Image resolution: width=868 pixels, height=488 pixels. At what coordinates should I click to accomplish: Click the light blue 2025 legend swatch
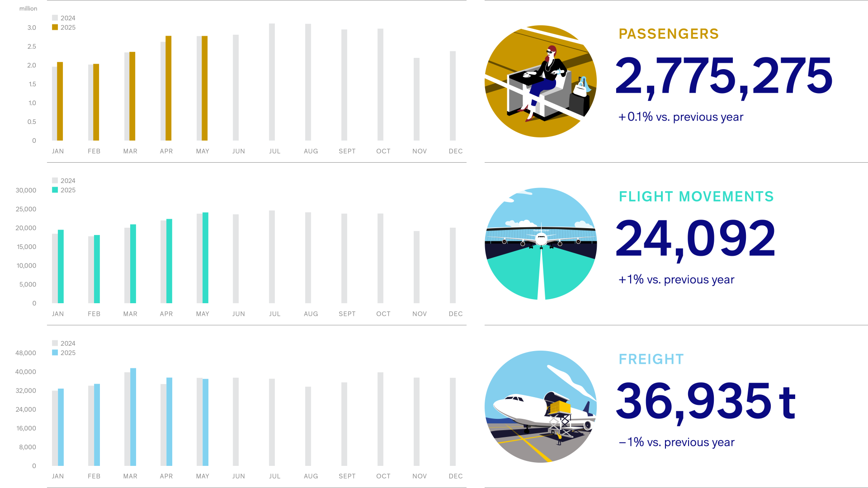pyautogui.click(x=55, y=352)
